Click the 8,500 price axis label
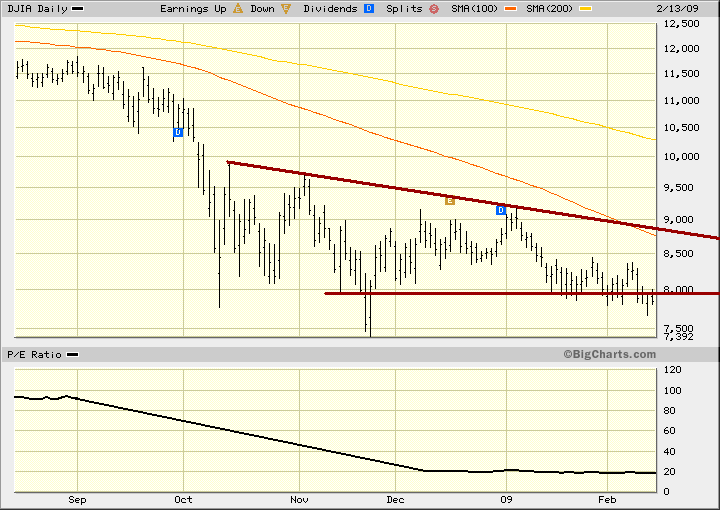This screenshot has width=720, height=510. [679, 254]
